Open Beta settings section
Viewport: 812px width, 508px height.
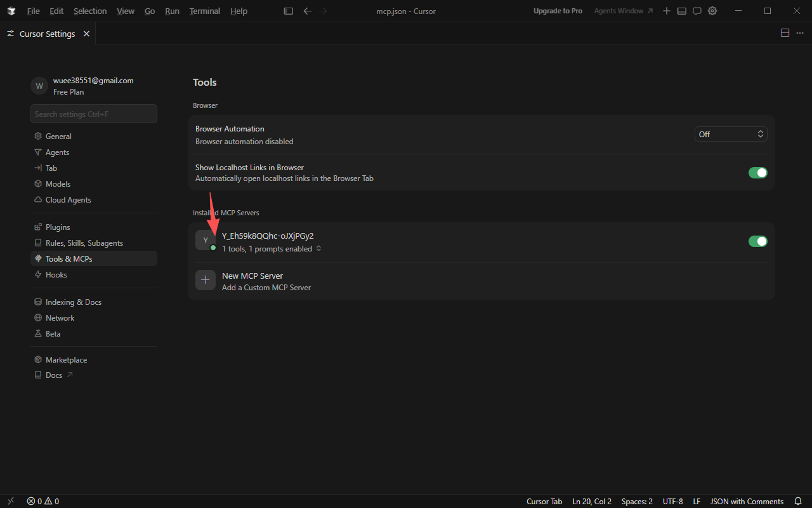94,334
